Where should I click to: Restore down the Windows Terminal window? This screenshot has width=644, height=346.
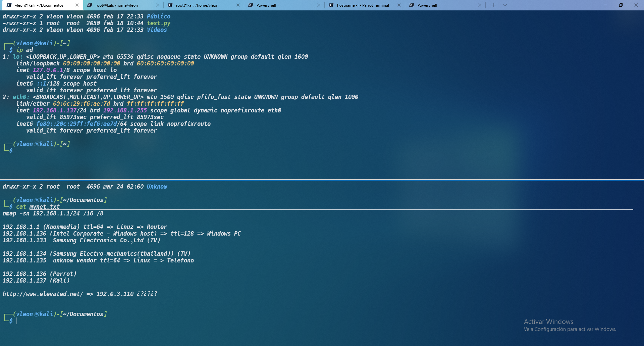pyautogui.click(x=621, y=5)
